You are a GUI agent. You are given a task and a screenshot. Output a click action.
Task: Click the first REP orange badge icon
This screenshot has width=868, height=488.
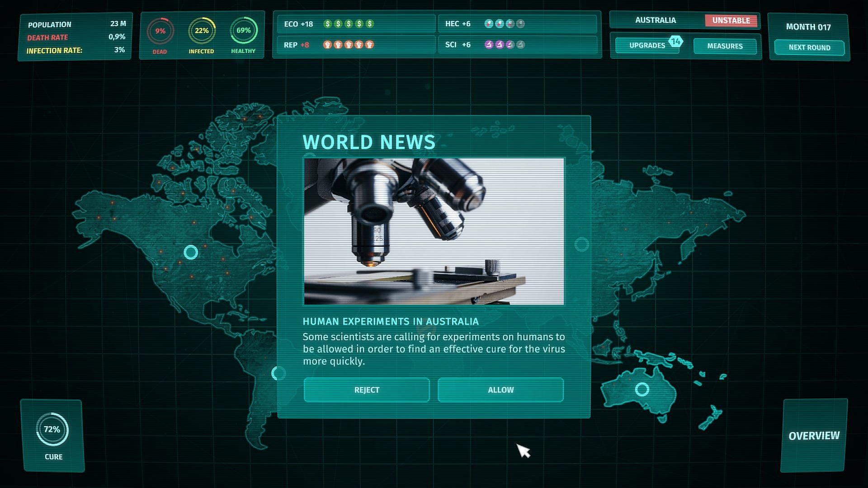(327, 45)
